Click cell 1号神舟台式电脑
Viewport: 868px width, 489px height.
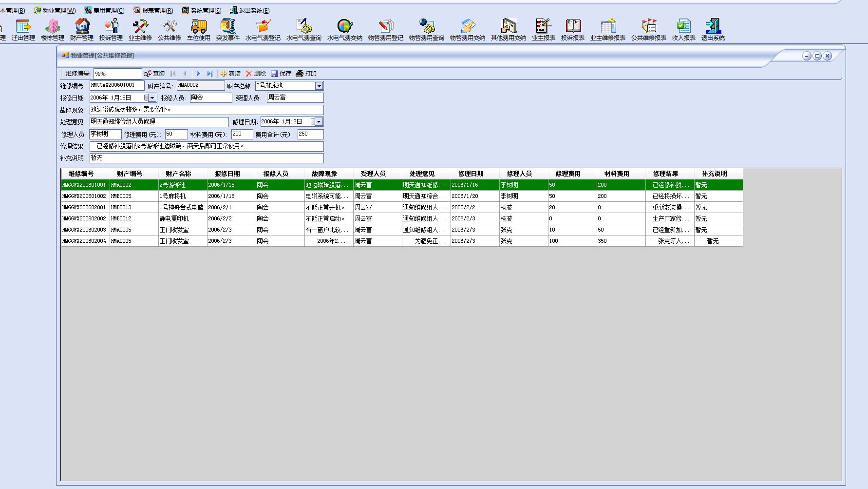(183, 207)
